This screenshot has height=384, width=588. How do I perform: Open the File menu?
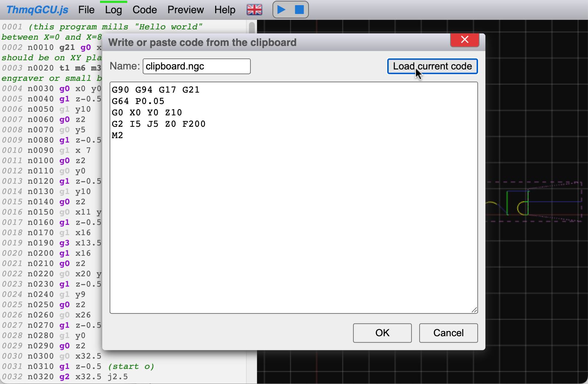pos(86,10)
